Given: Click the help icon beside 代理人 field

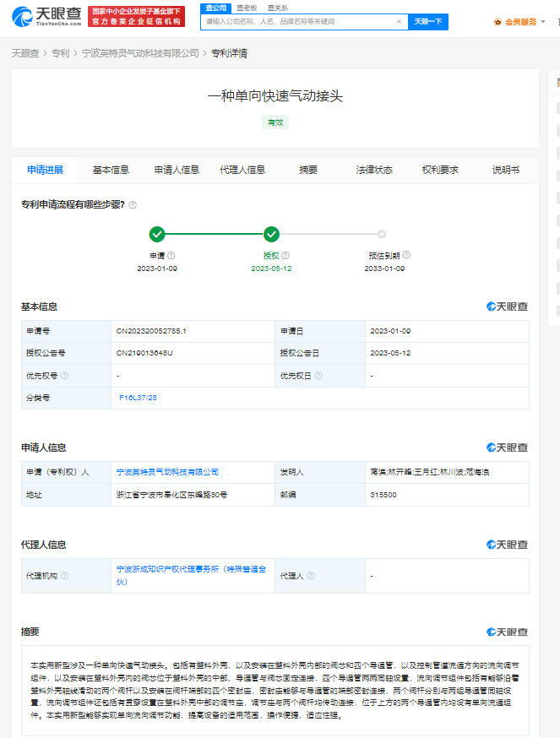Looking at the screenshot, I should [311, 576].
